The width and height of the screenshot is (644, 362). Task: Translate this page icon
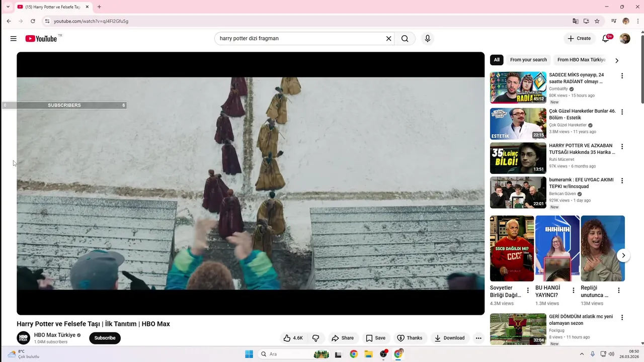576,21
